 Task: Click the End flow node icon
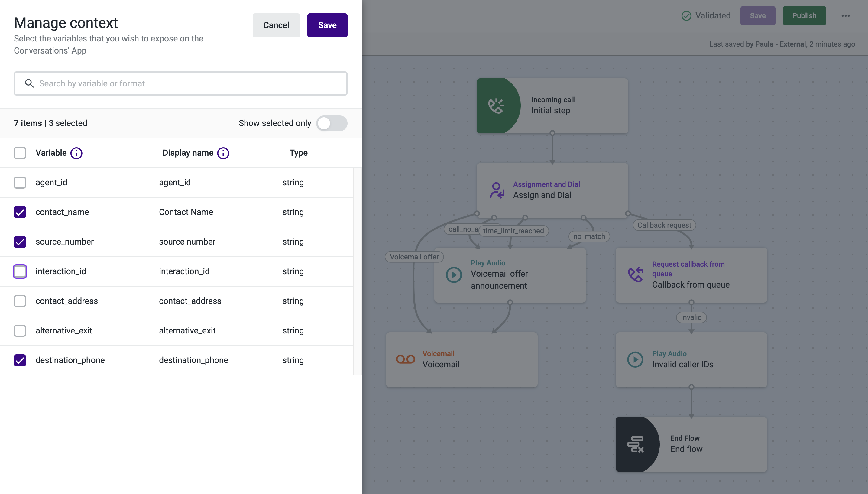point(635,444)
